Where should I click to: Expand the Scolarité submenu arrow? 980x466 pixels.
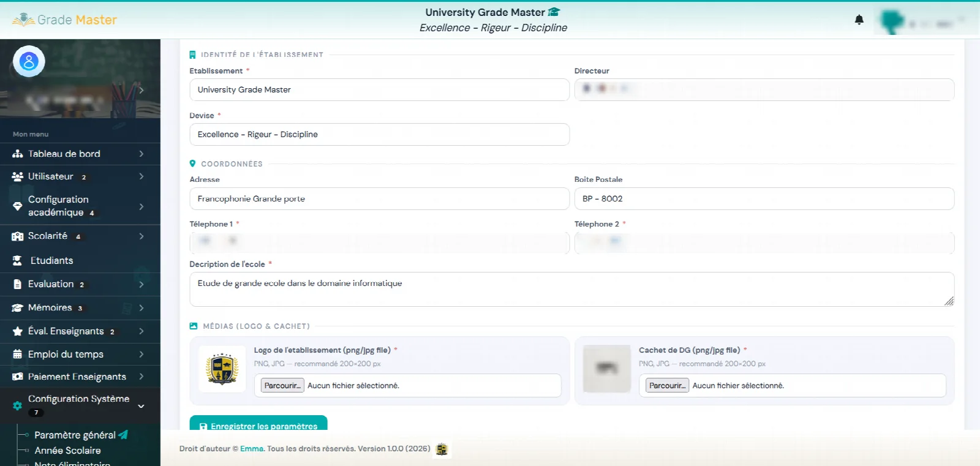[141, 236]
